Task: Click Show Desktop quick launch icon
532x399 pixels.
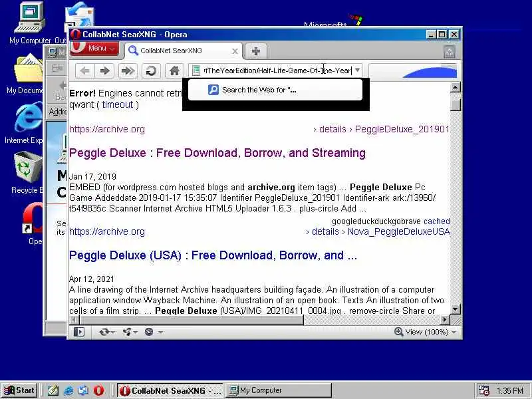Action: (53, 390)
